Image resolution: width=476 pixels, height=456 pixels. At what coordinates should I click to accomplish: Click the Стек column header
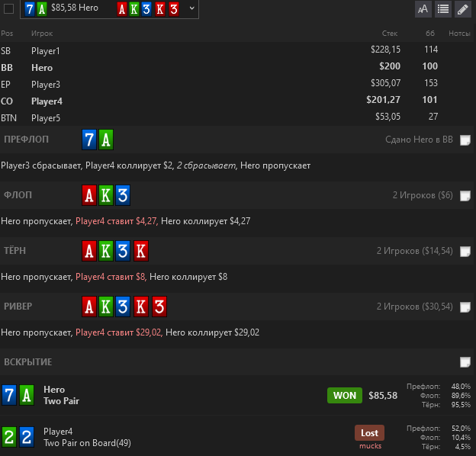pos(390,34)
